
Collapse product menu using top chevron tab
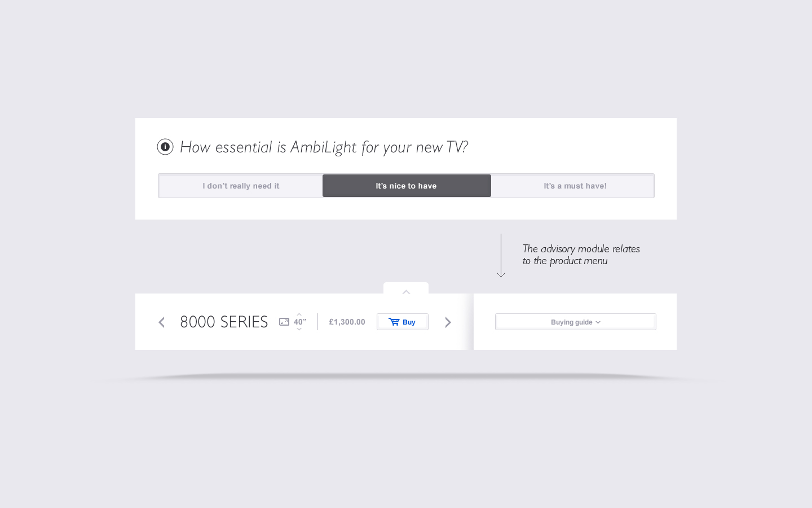tap(406, 289)
